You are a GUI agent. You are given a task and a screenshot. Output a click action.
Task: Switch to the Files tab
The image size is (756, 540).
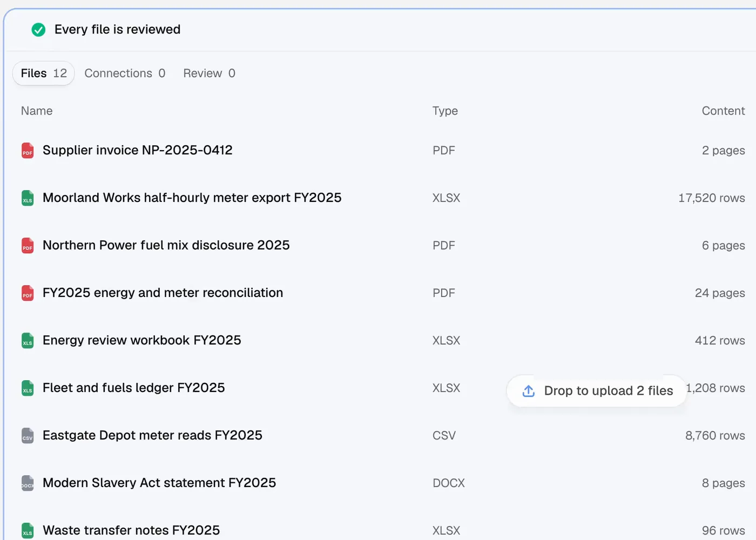44,73
